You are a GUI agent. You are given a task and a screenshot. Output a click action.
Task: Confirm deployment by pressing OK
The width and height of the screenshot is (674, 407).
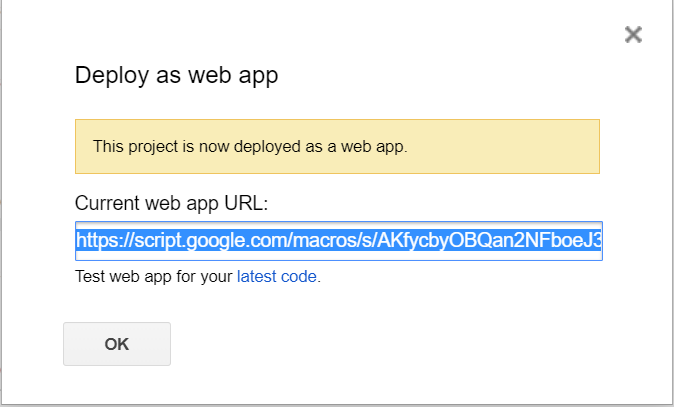tap(117, 344)
